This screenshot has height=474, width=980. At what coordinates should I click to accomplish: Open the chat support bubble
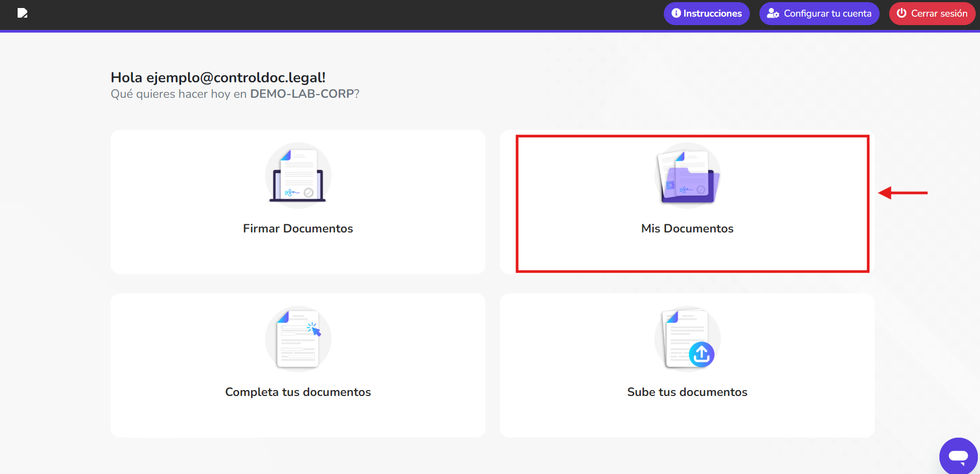point(958,456)
